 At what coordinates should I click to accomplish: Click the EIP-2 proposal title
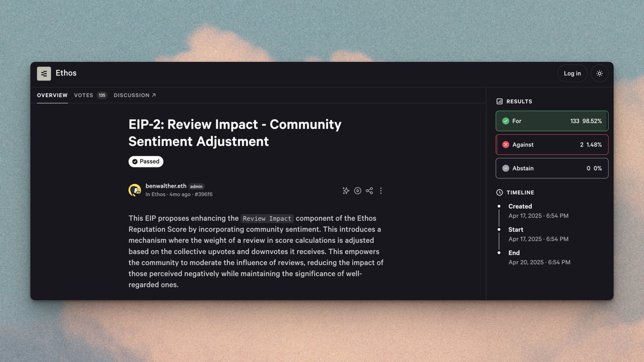click(x=235, y=133)
